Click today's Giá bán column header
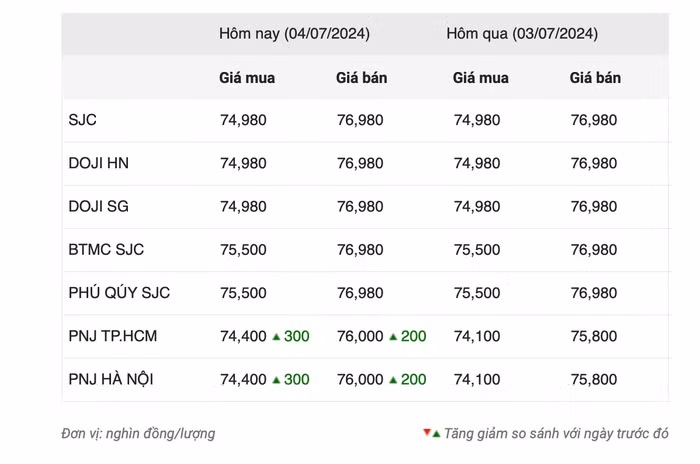The width and height of the screenshot is (700, 464). tap(361, 77)
